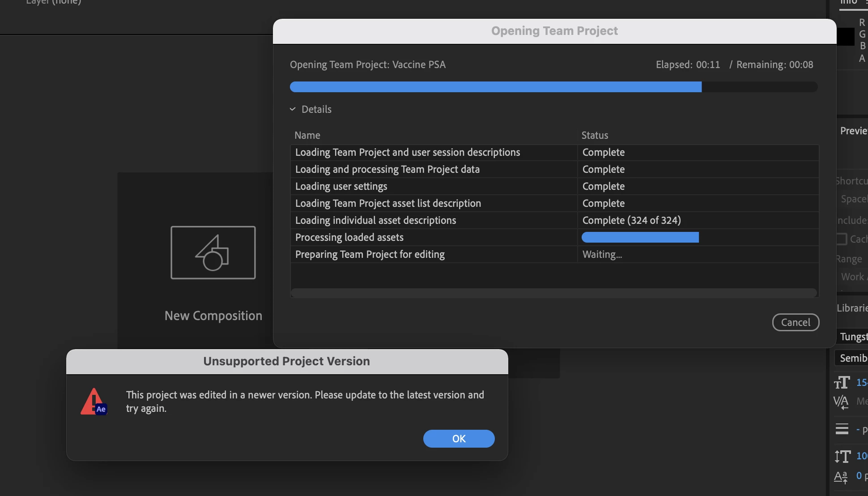Toggle the Cache checkbox in Preview panel
This screenshot has height=496, width=868.
click(x=842, y=239)
